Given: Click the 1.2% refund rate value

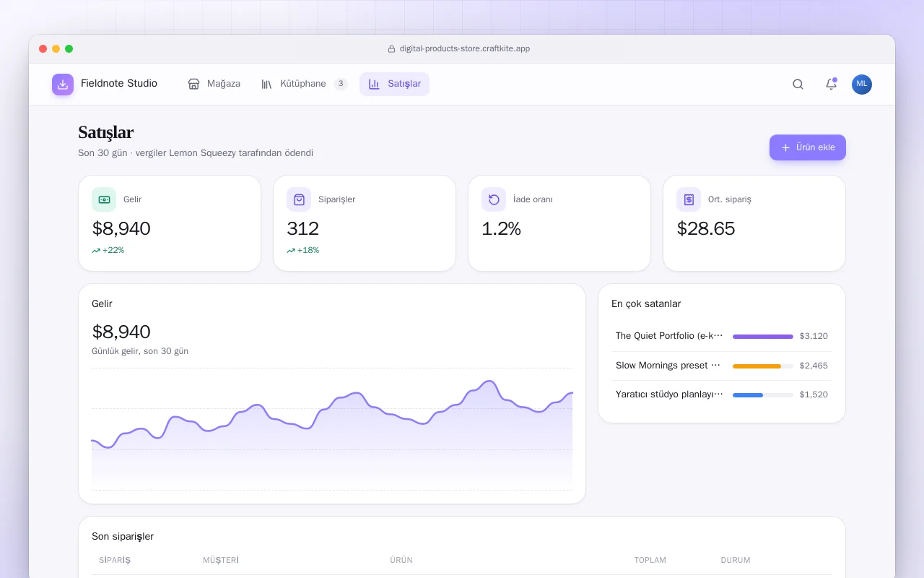Looking at the screenshot, I should coord(501,229).
